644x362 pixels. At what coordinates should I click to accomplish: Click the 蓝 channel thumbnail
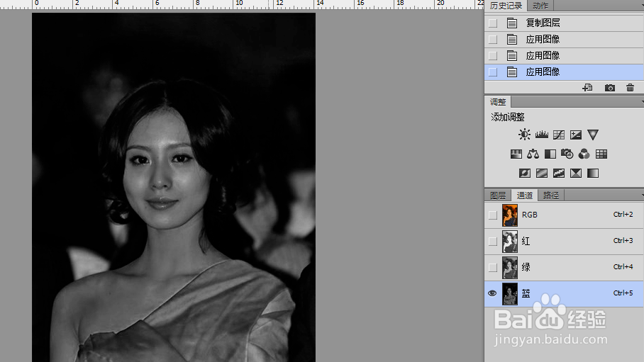(510, 294)
